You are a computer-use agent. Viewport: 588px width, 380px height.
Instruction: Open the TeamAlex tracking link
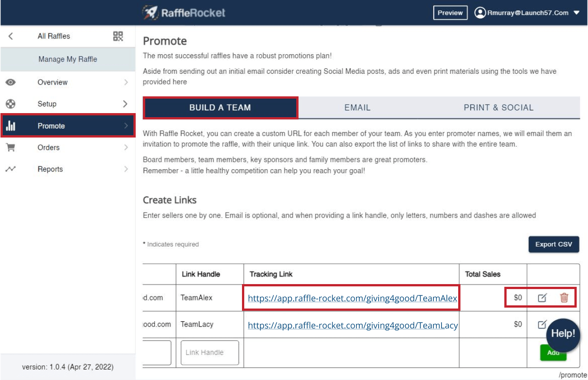click(352, 298)
